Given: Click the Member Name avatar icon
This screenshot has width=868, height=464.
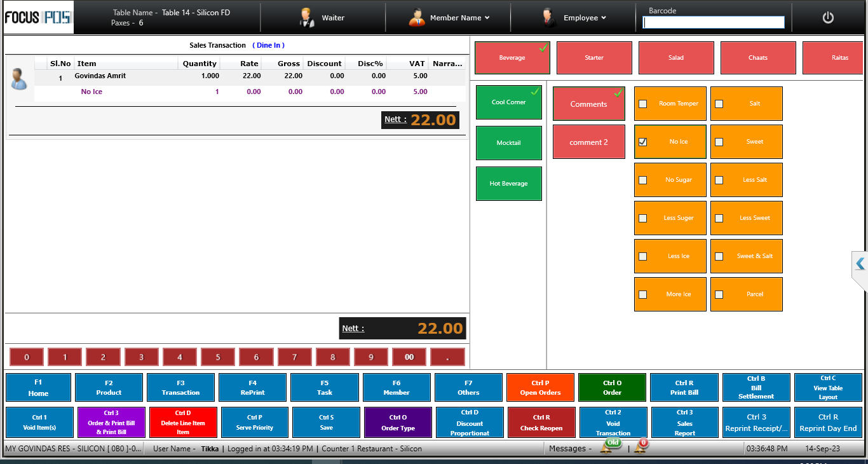Looking at the screenshot, I should pos(417,18).
